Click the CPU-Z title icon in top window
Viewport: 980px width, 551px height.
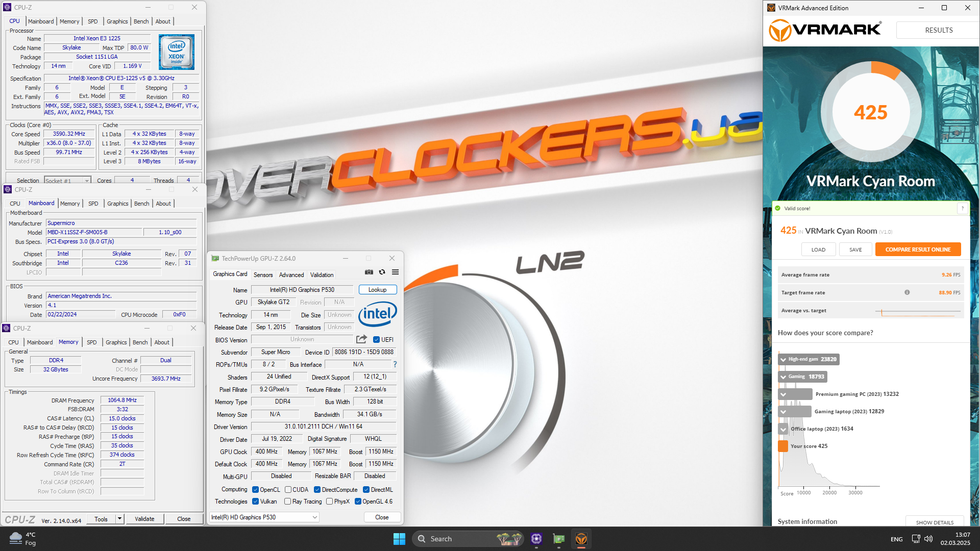(x=7, y=7)
